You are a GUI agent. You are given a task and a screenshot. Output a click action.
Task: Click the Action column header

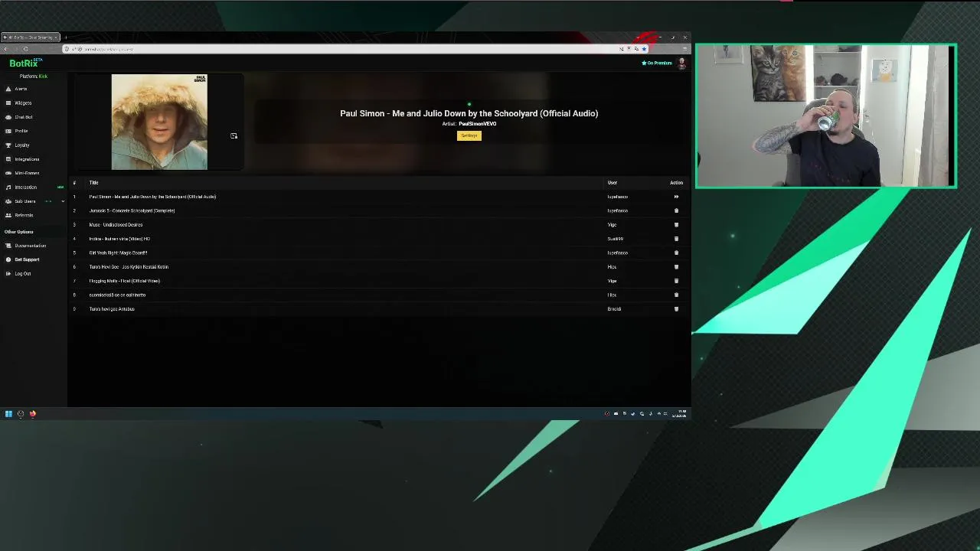coord(676,183)
